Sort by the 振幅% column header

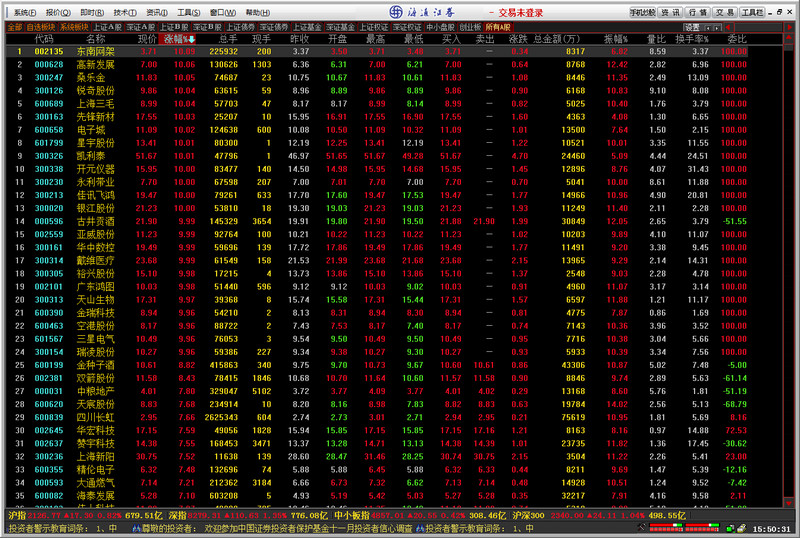pyautogui.click(x=616, y=39)
